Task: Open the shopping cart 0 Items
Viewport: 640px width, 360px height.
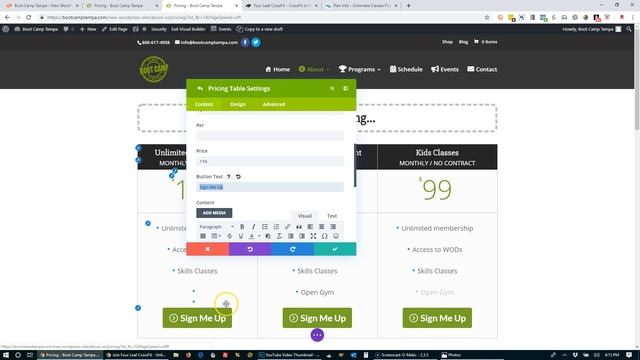Action: click(485, 42)
